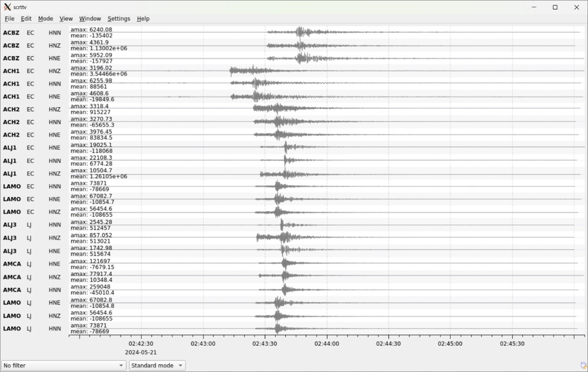This screenshot has width=588, height=372.
Task: Select the LAMO LJ HNZ trace row
Action: pos(293,315)
